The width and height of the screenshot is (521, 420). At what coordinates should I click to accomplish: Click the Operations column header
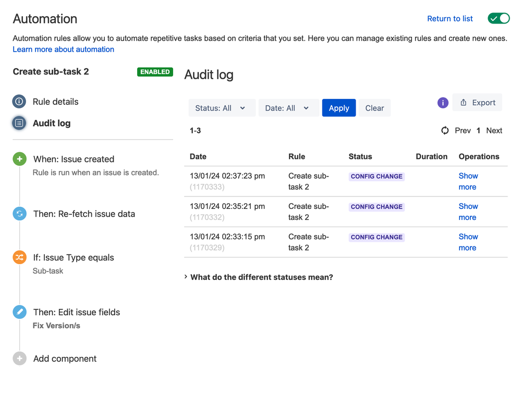[x=479, y=156]
